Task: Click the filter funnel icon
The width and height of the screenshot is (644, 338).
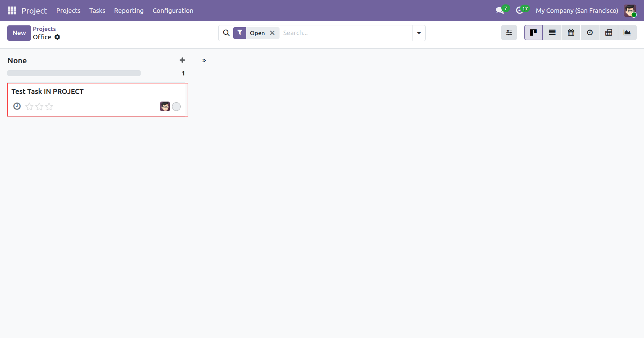Action: click(x=240, y=33)
